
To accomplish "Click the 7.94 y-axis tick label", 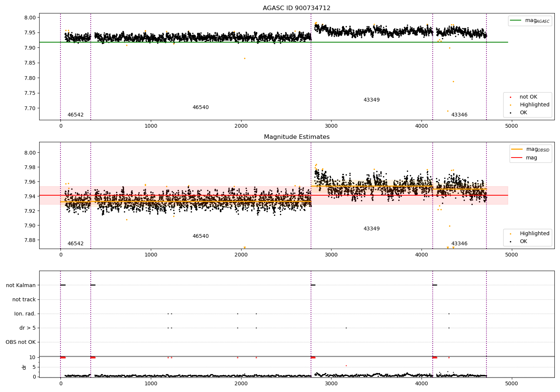I will point(30,196).
